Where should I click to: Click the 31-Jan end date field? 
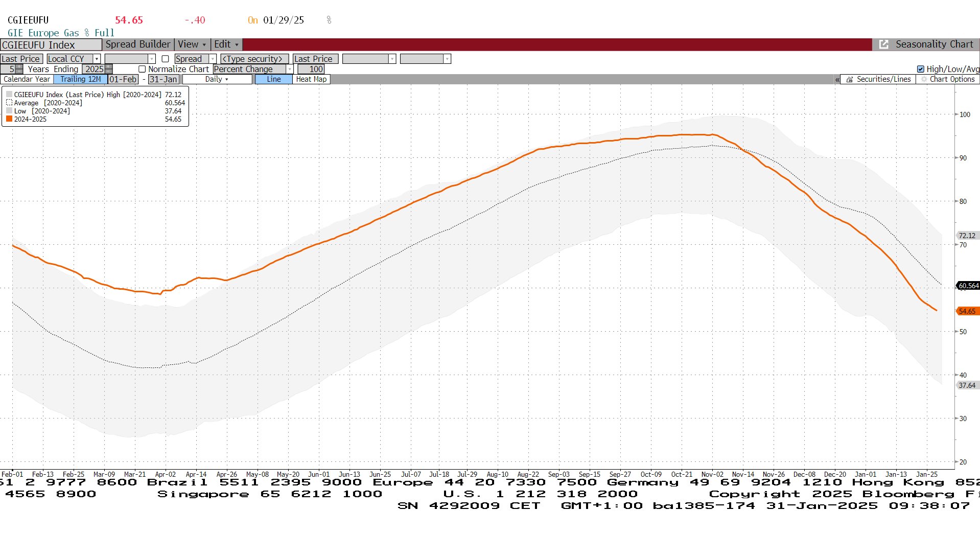[x=164, y=79]
